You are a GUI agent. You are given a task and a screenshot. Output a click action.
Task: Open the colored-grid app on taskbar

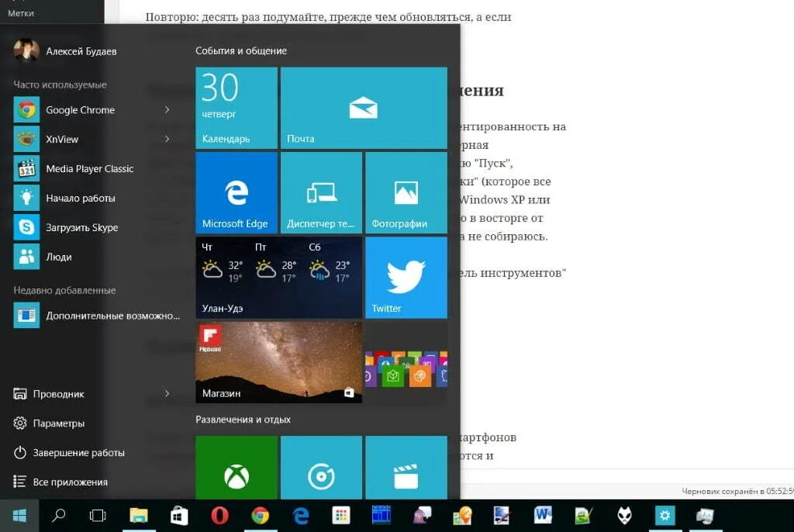click(x=341, y=516)
